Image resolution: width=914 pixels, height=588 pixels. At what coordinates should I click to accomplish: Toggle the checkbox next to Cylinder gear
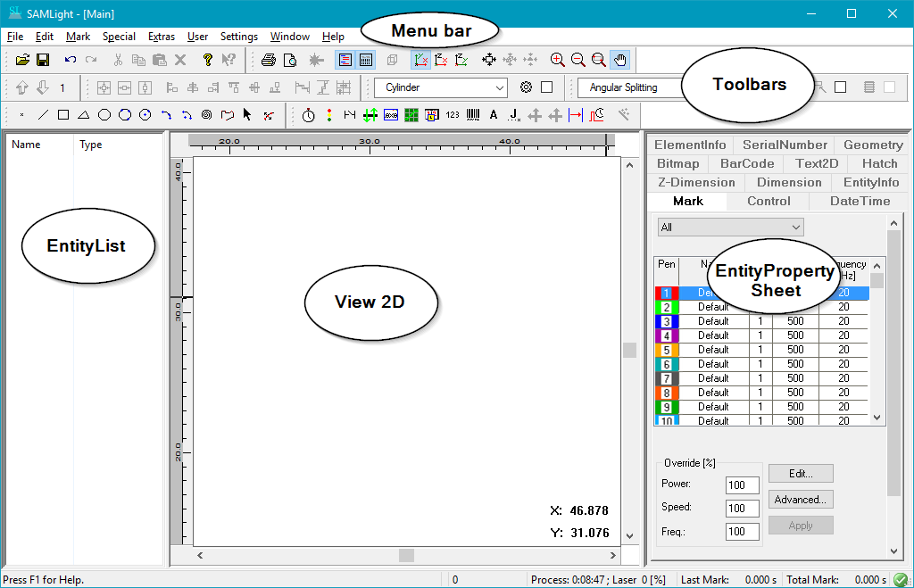[547, 87]
